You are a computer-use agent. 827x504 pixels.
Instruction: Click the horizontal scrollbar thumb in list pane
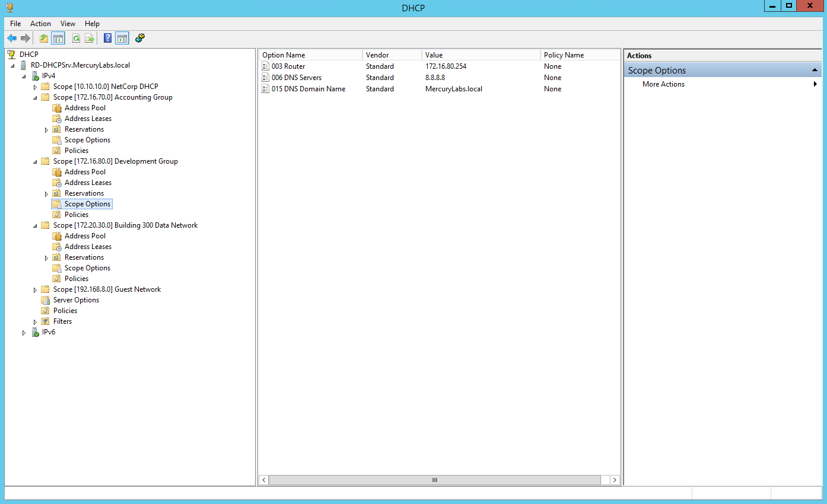click(x=435, y=480)
